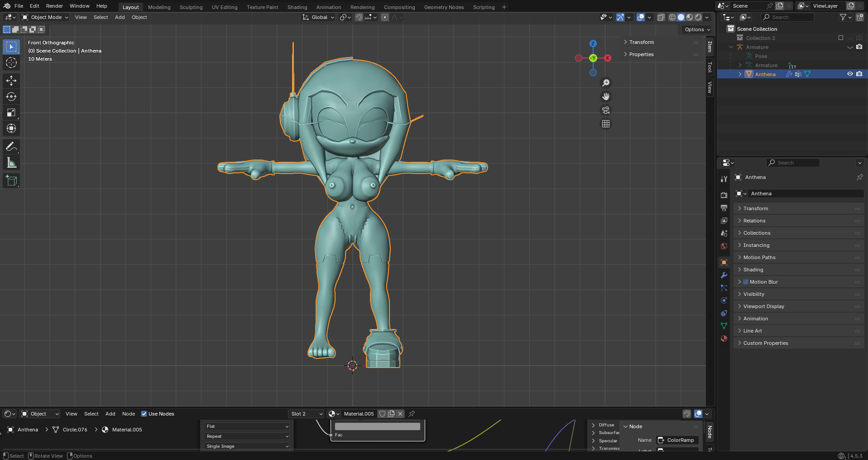Click the viewport pan hand gizmo

pyautogui.click(x=606, y=97)
